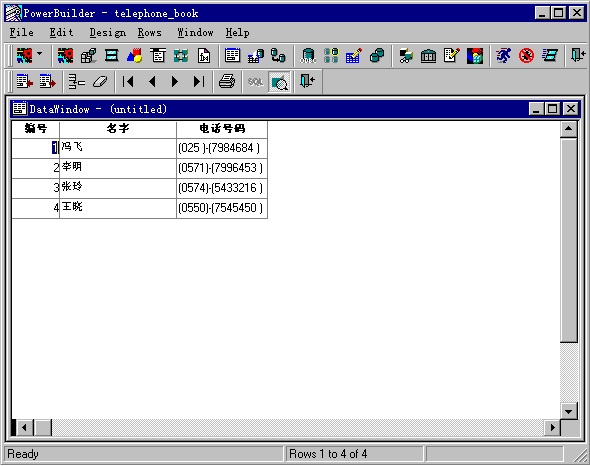590x466 pixels.
Task: Click the previous row arrow
Action: (x=152, y=81)
